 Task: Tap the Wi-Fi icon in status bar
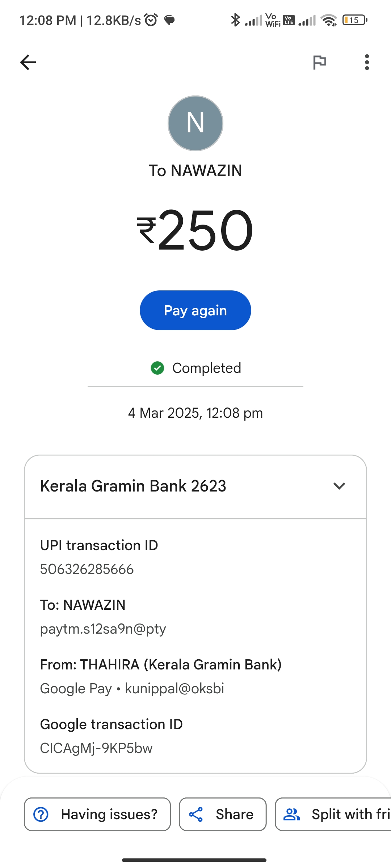coord(329,20)
